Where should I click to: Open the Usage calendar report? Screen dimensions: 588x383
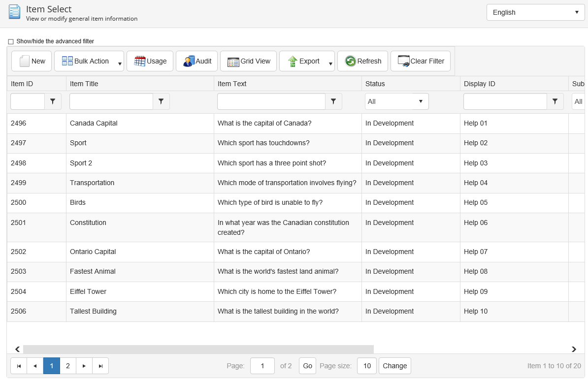150,61
